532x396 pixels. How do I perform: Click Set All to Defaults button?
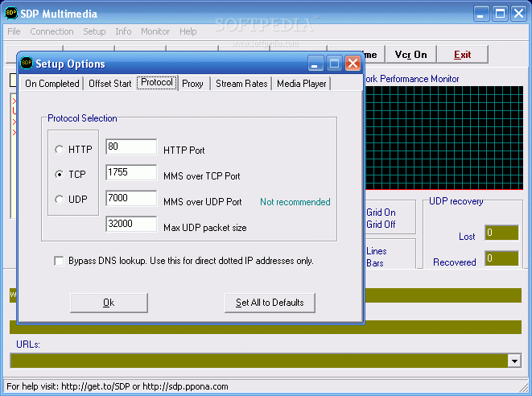pos(270,303)
